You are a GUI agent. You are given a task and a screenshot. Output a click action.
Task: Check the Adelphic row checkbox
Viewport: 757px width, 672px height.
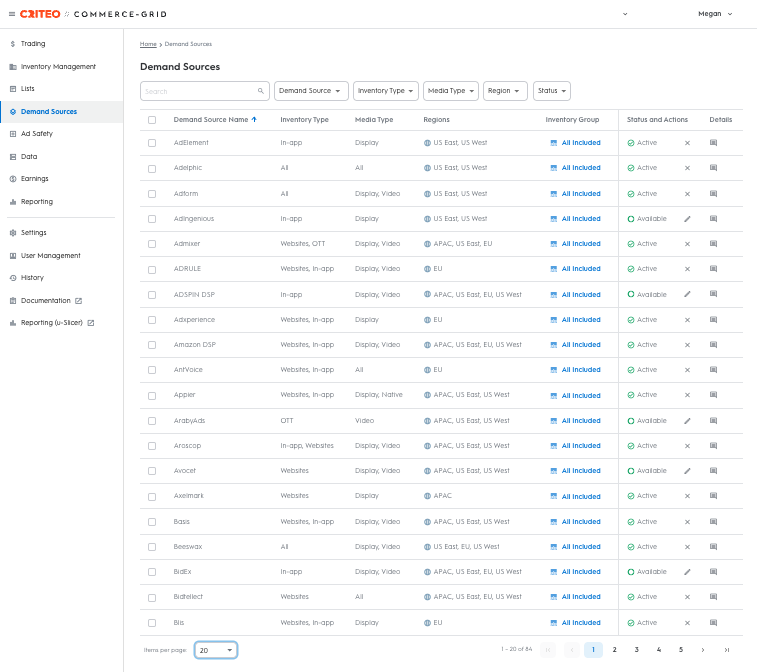[x=152, y=168]
